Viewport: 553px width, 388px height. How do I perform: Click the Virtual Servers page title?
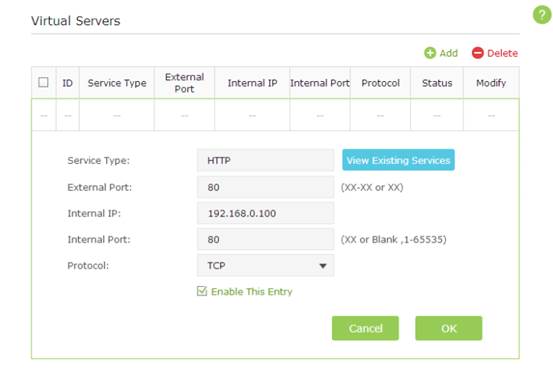[75, 21]
